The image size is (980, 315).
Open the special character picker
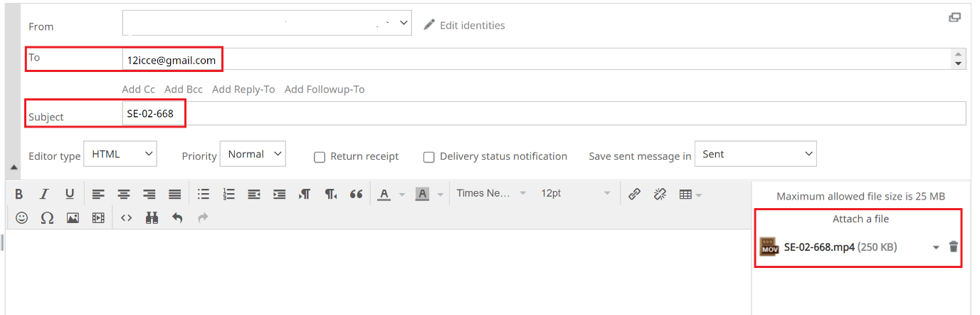pyautogui.click(x=47, y=218)
